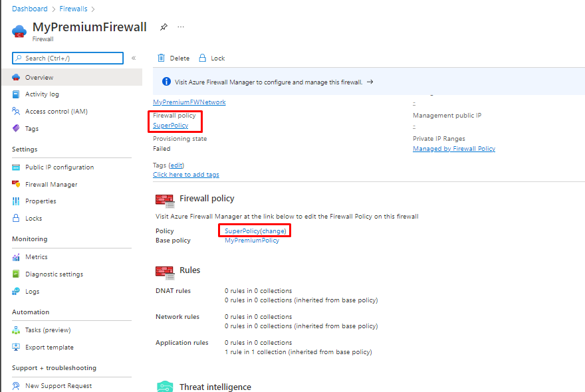Image resolution: width=585 pixels, height=392 pixels.
Task: Click the Lock toolbar button
Action: (212, 58)
